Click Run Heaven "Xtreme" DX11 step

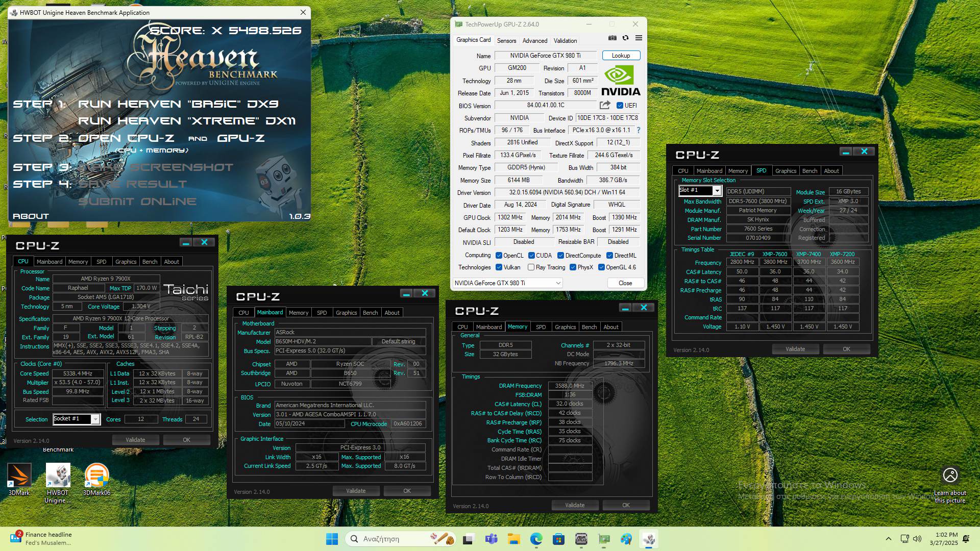point(187,121)
